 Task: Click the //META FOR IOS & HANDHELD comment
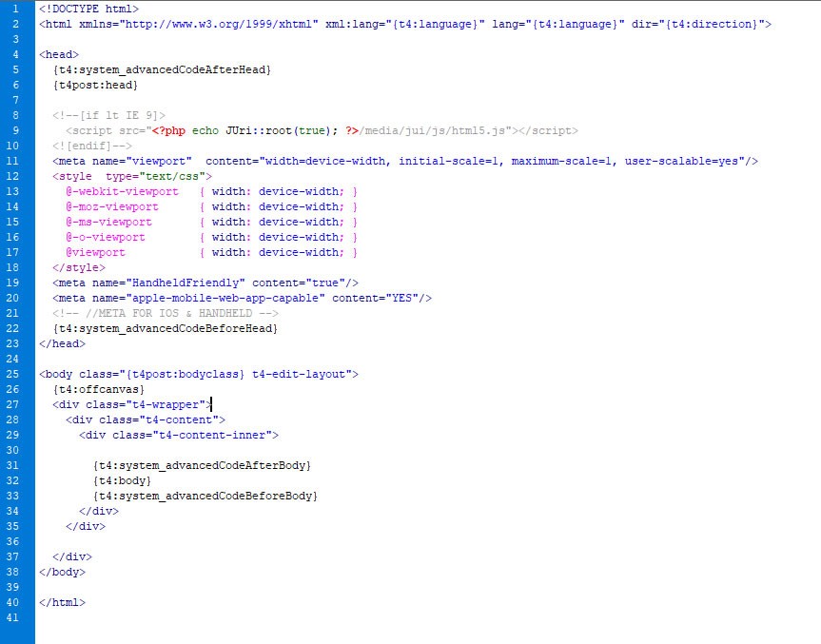[x=166, y=313]
